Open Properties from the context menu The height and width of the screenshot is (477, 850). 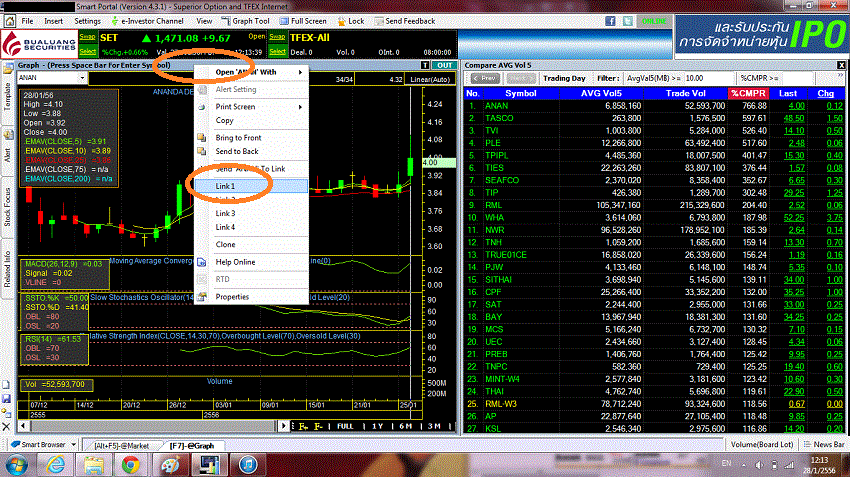click(232, 297)
